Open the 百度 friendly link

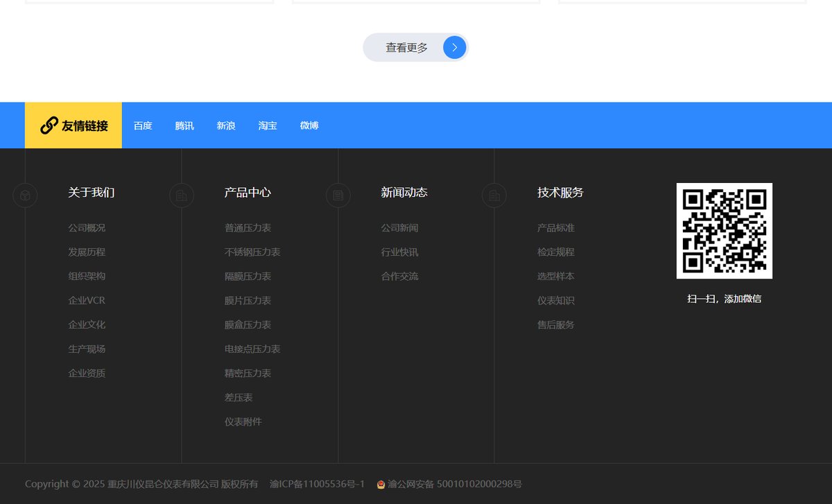(143, 125)
